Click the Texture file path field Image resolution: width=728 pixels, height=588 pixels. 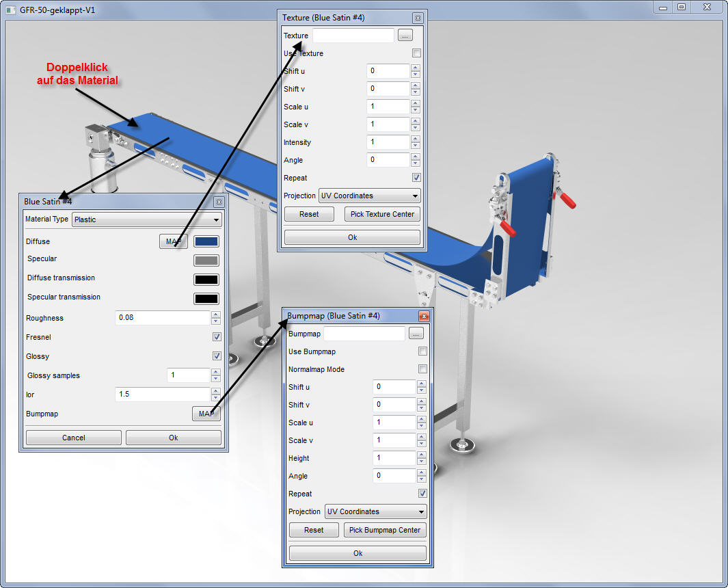353,36
